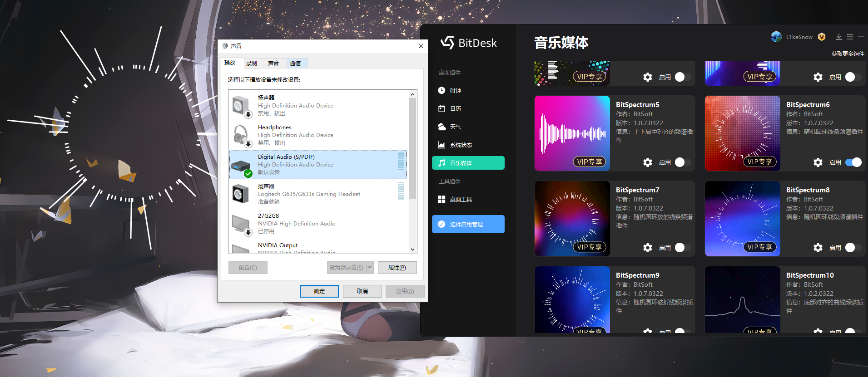Disable the BitSpectrum6 enable toggle
The width and height of the screenshot is (868, 377).
coord(853,162)
